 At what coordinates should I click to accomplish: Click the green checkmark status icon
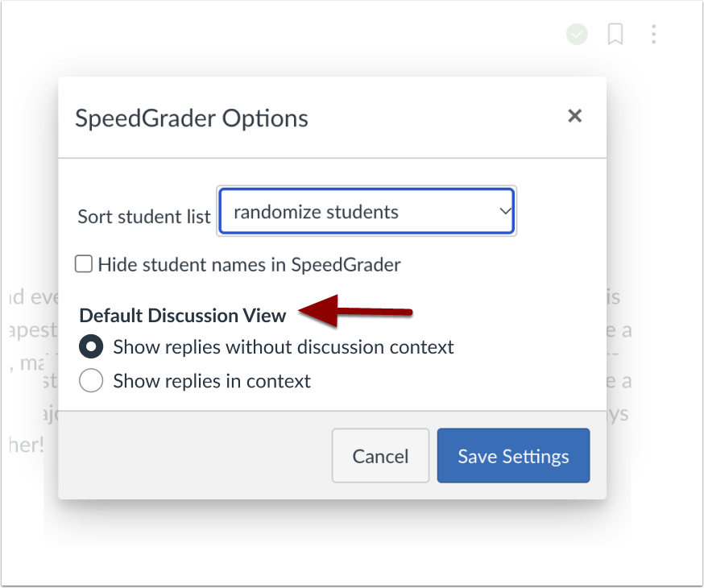[x=577, y=34]
